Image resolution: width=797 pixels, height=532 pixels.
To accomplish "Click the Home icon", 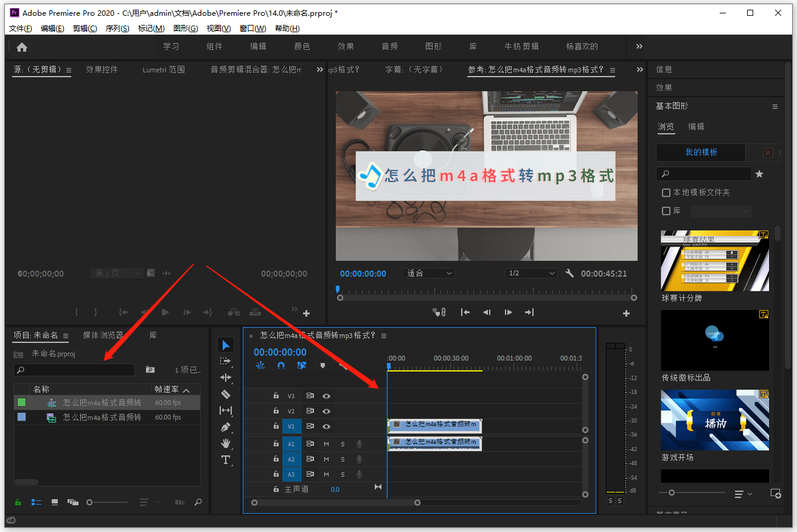I will (x=22, y=47).
